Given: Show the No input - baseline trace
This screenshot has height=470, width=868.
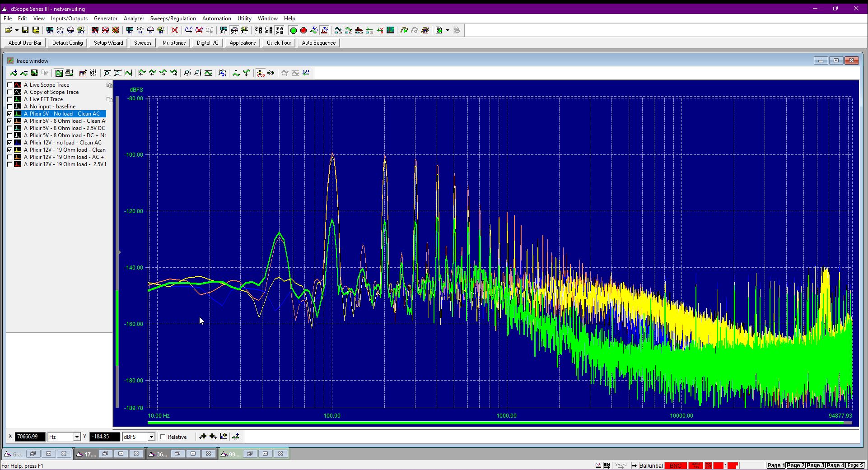Looking at the screenshot, I should point(9,107).
